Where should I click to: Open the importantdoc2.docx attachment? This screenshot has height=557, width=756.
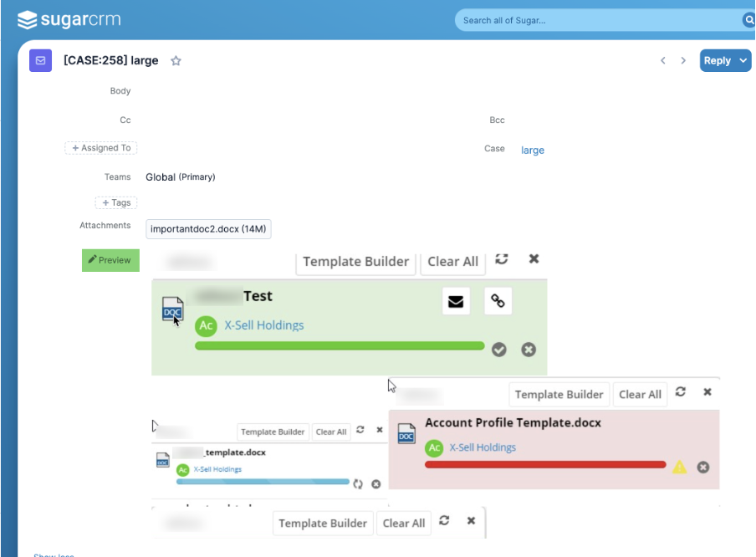(x=208, y=229)
